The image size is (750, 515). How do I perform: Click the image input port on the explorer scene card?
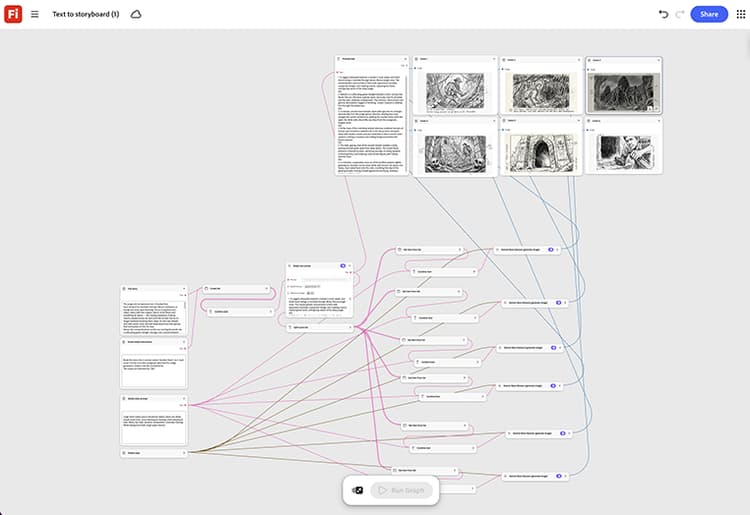[x=415, y=68]
